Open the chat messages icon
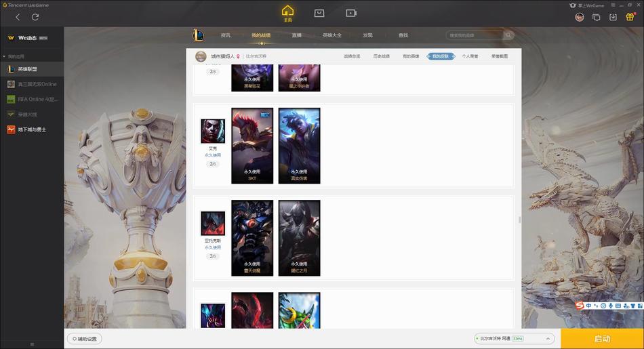The image size is (644, 349). coord(596,17)
